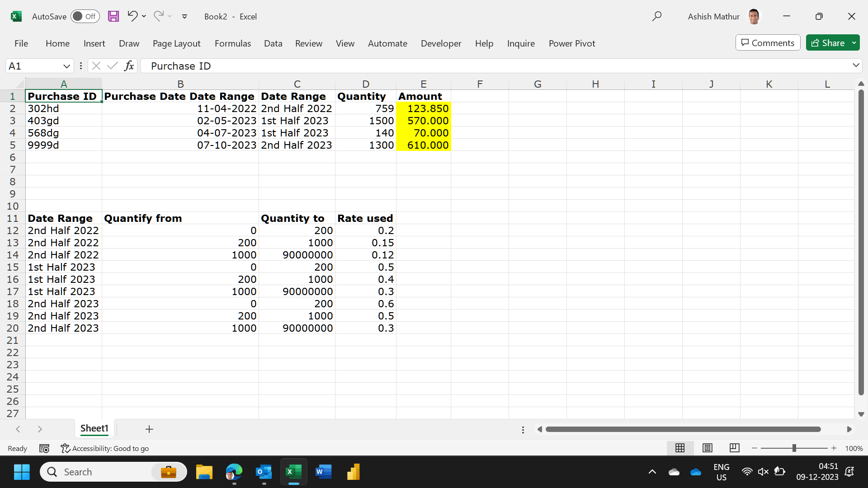Viewport: 868px width, 488px height.
Task: Click the Comments button
Action: click(x=768, y=43)
